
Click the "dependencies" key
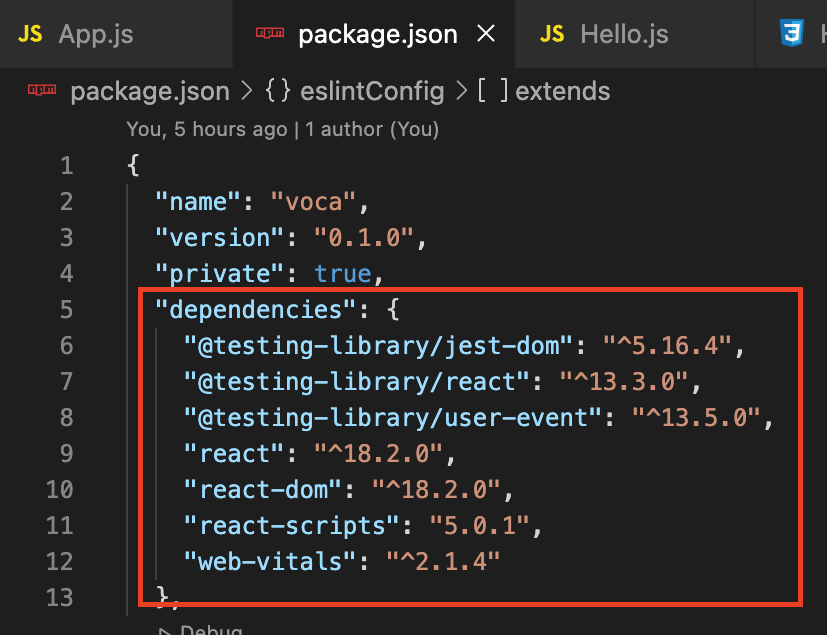(255, 310)
